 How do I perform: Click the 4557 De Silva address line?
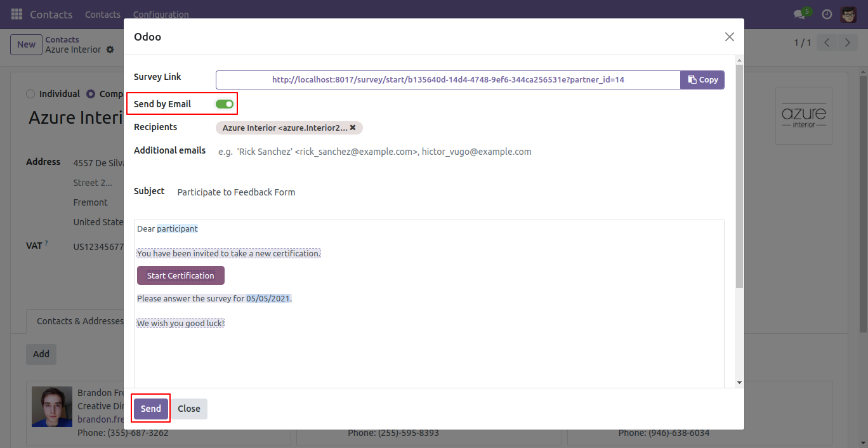click(x=98, y=163)
